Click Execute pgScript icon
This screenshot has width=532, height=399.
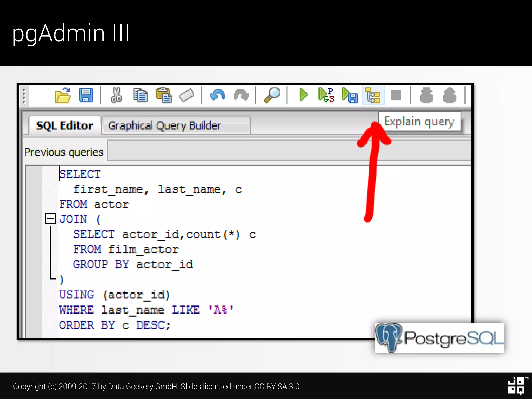coord(326,95)
